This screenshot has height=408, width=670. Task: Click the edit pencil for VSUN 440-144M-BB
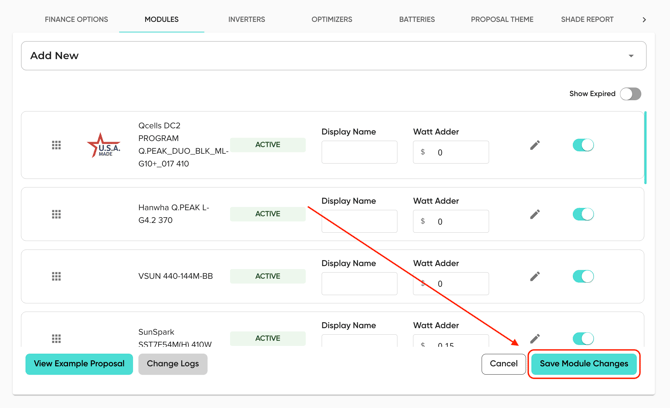coord(535,276)
